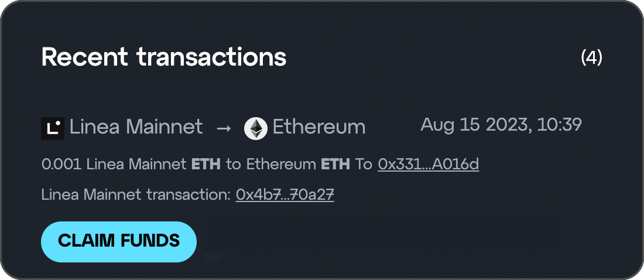This screenshot has width=644, height=280.
Task: Claim funds with the CLAIM FUNDS button
Action: [119, 242]
